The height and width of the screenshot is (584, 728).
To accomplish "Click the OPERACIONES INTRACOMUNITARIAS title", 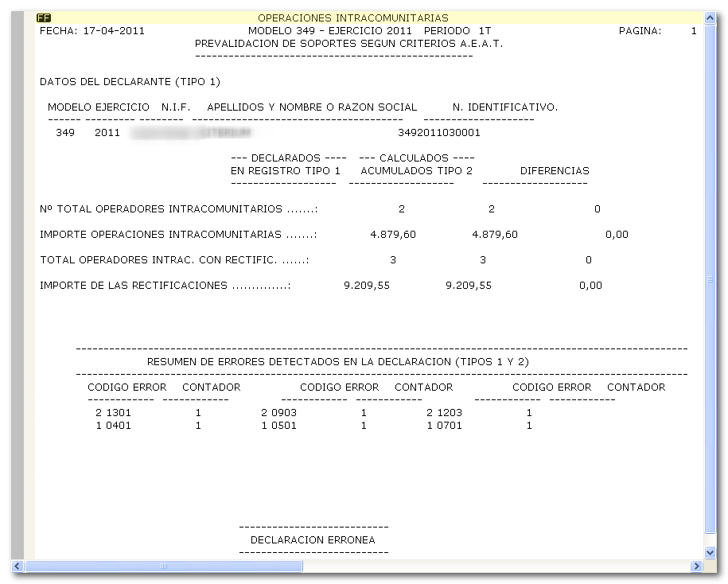I will tap(352, 18).
